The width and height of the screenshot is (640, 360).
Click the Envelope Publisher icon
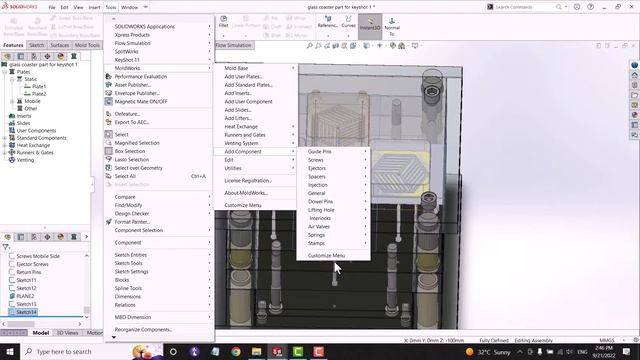pyautogui.click(x=109, y=93)
